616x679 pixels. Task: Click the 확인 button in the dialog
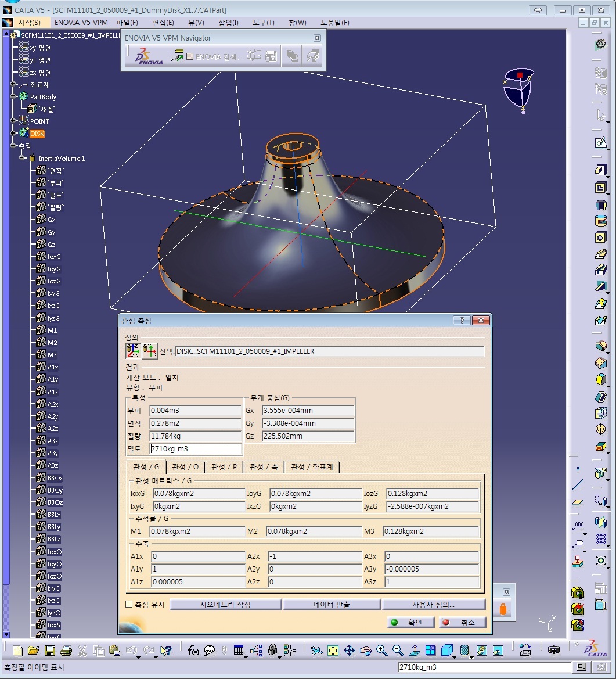(x=410, y=622)
